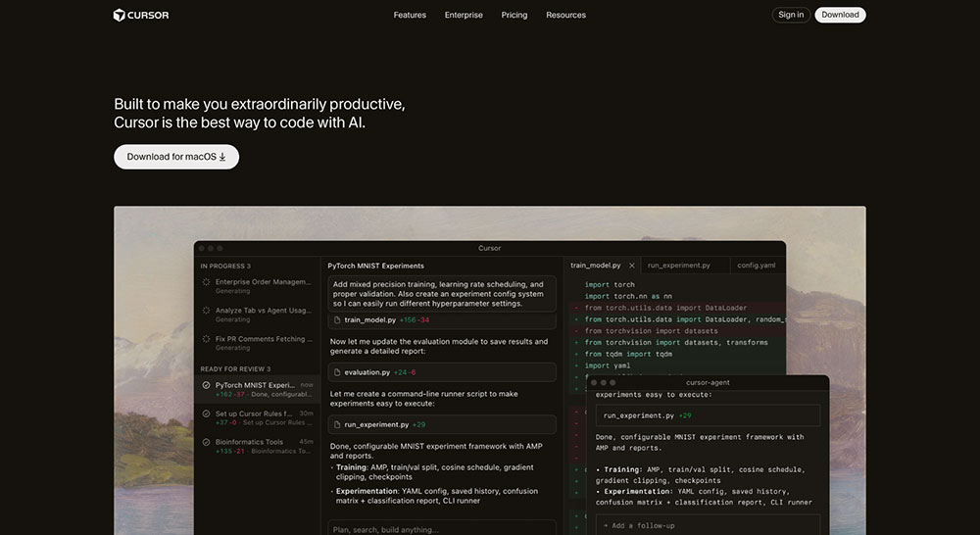
Task: Switch to the config.yaml tab
Action: 757,265
